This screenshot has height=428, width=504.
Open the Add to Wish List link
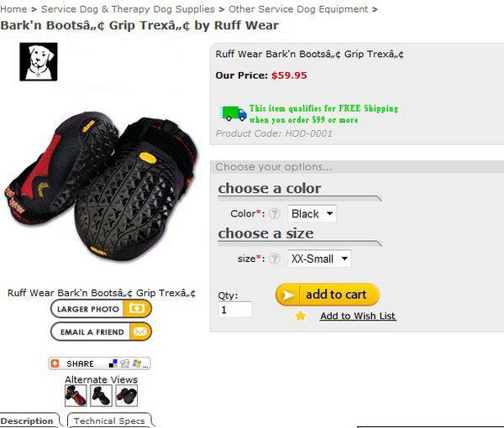point(358,316)
